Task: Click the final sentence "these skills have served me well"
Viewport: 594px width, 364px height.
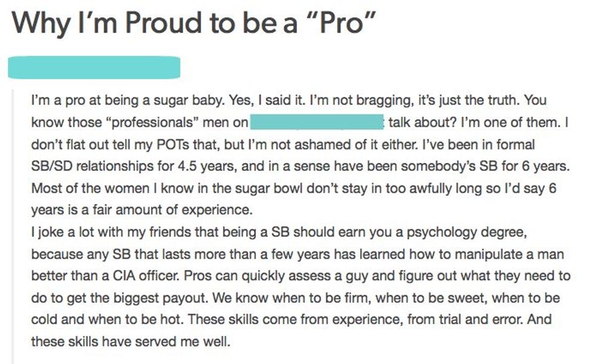Action: coord(130,342)
